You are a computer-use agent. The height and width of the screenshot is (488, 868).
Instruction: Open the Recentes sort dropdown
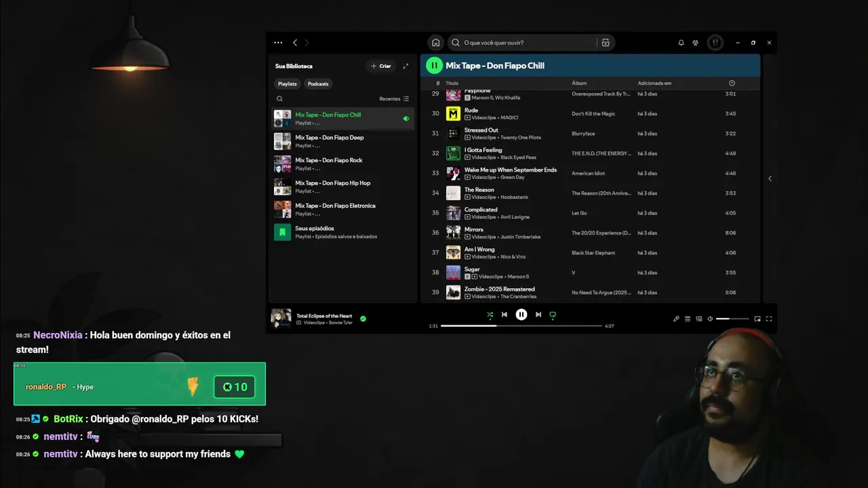click(394, 99)
